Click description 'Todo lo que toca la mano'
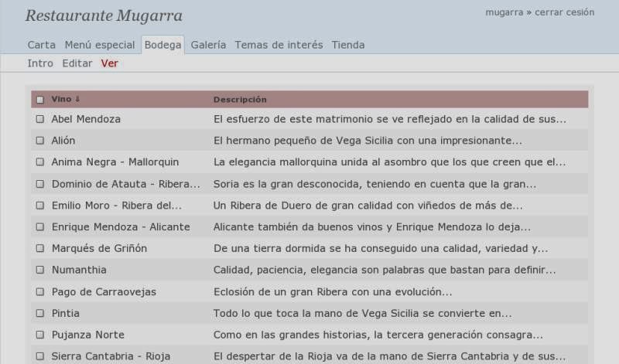 point(363,314)
